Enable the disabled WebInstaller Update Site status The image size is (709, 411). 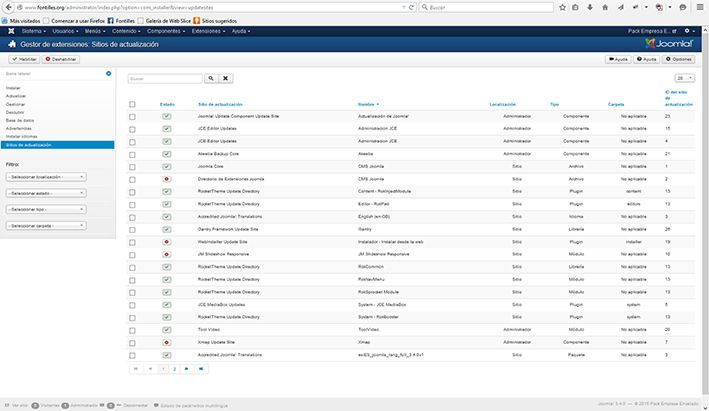click(x=166, y=242)
